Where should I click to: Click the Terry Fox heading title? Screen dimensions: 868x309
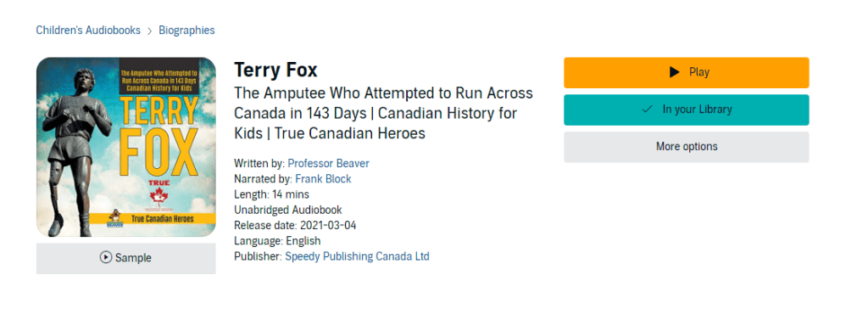[275, 70]
